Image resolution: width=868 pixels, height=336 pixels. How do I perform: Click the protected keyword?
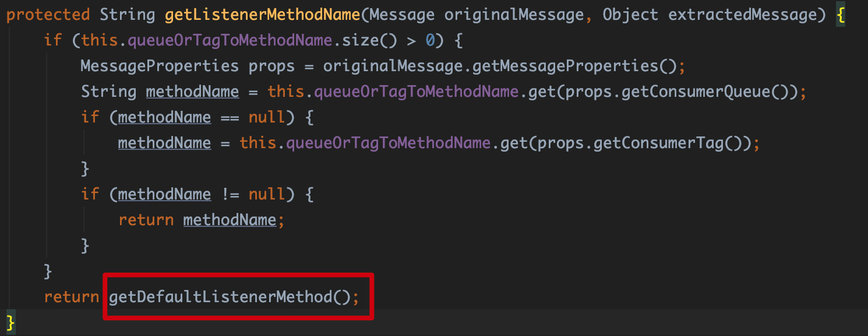coord(48,15)
